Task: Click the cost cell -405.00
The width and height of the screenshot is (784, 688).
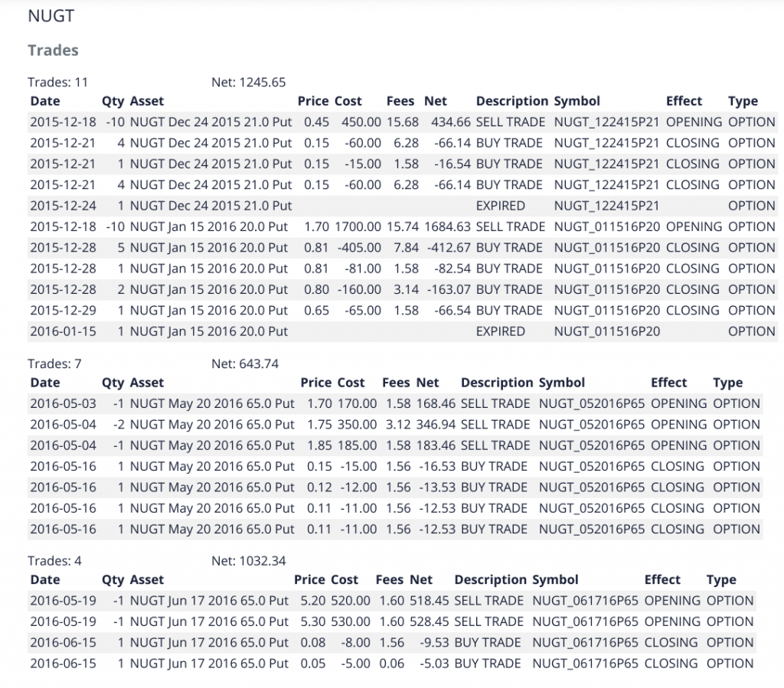Action: tap(359, 248)
